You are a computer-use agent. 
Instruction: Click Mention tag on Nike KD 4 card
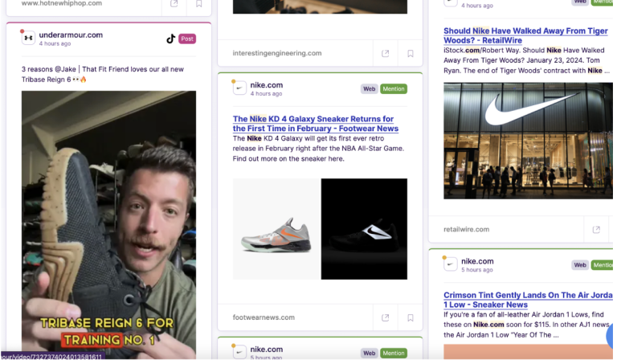tap(394, 89)
